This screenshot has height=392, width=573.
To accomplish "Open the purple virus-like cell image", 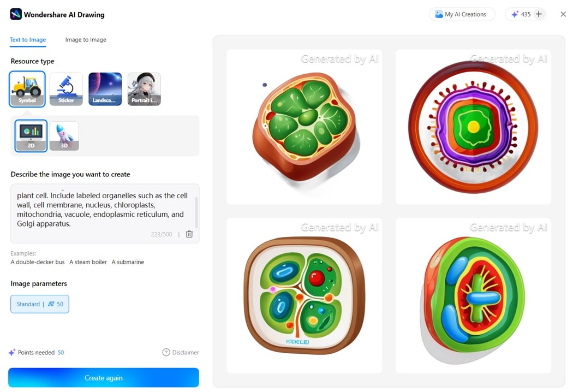I will coord(473,127).
